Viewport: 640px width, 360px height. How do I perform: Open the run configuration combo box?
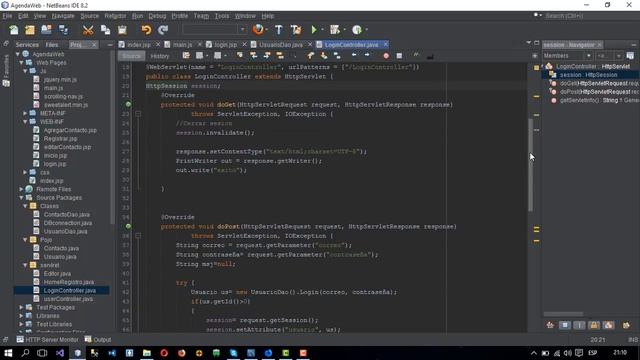coord(214,29)
